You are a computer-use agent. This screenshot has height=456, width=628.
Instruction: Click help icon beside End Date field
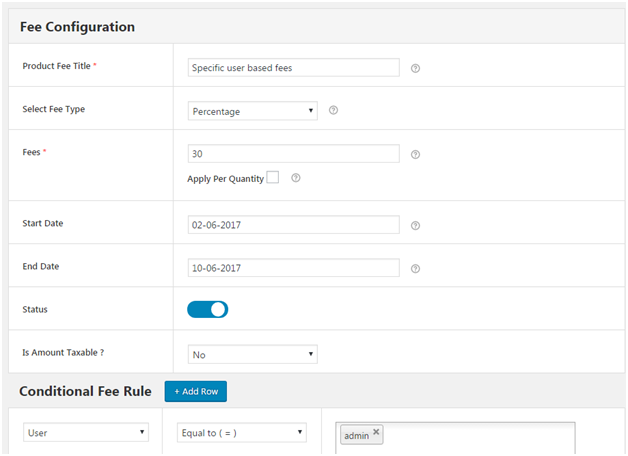tap(415, 269)
